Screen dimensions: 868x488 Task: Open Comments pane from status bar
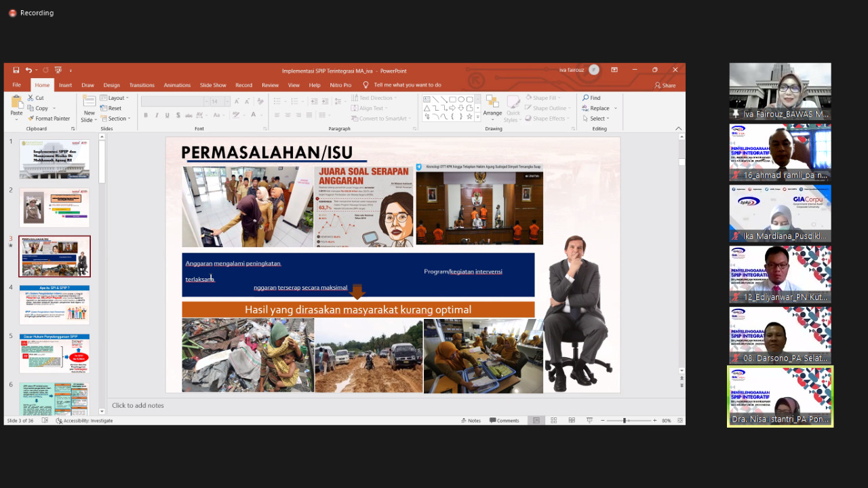click(x=505, y=421)
